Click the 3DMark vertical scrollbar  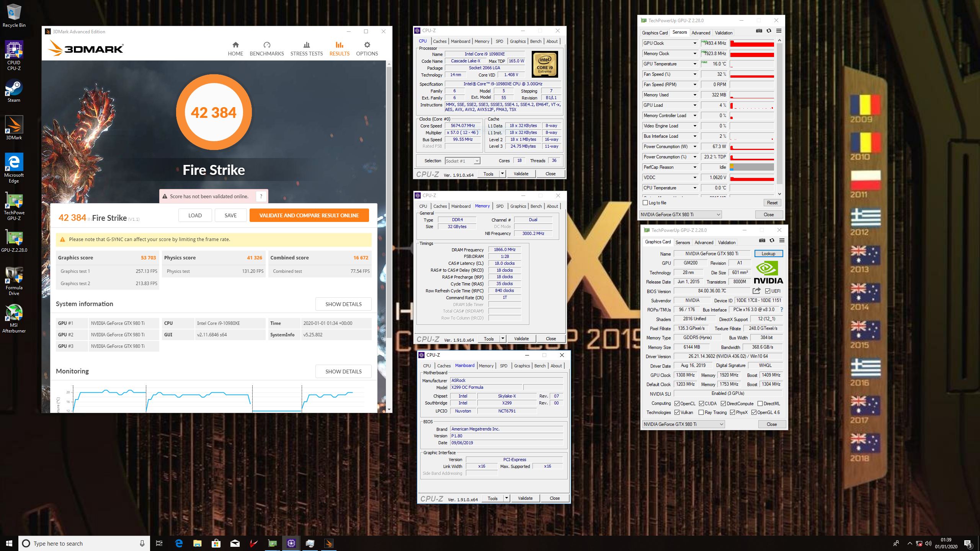tap(389, 203)
